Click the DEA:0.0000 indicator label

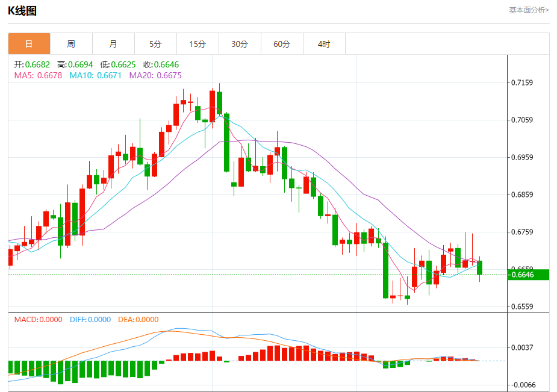[x=138, y=320]
